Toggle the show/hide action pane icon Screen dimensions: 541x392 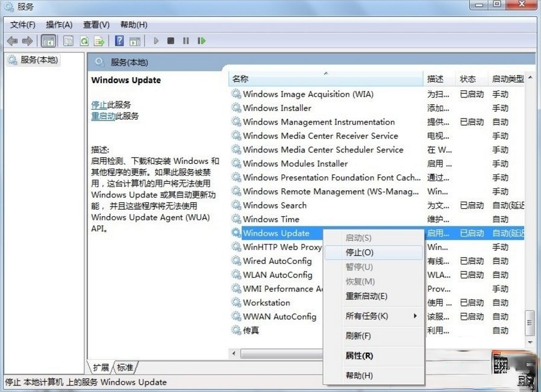coord(135,42)
